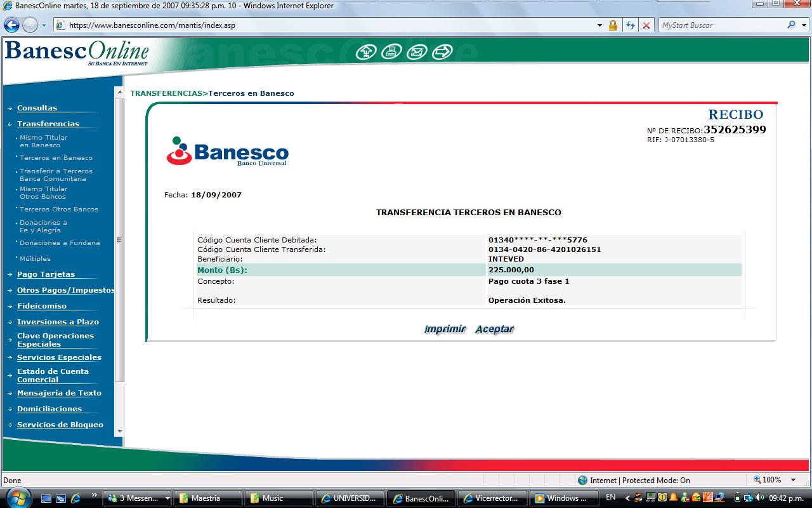Viewport: 812px width, 518px height.
Task: Click the browser Back arrow button
Action: (11, 25)
